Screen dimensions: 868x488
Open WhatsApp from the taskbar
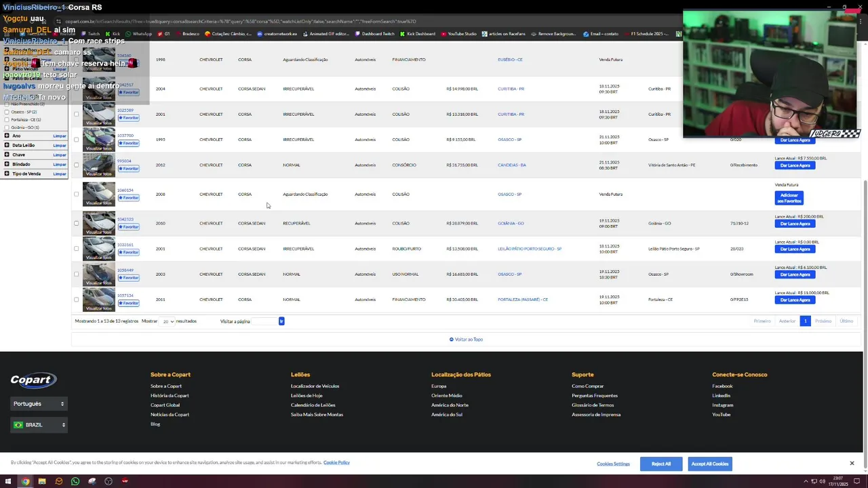point(75,481)
